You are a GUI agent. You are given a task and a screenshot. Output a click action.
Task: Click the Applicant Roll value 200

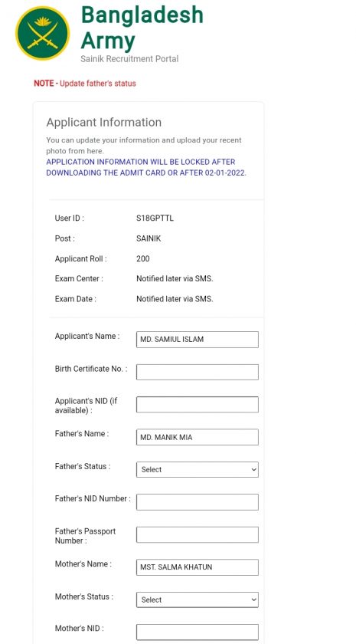tap(142, 259)
